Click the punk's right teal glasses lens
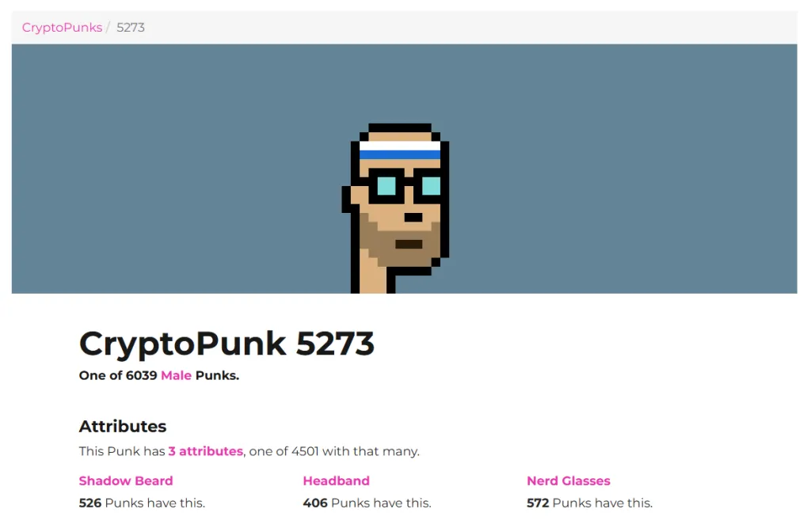The height and width of the screenshot is (532, 811). pos(432,185)
